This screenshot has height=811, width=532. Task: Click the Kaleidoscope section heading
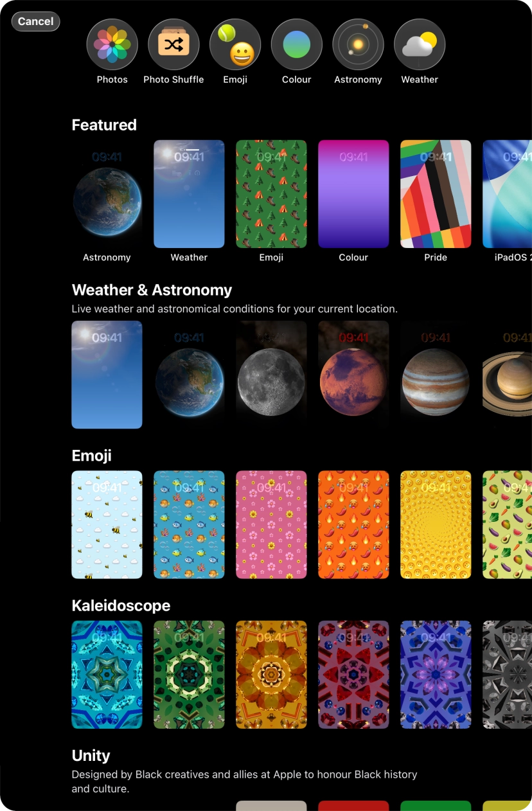pyautogui.click(x=121, y=605)
